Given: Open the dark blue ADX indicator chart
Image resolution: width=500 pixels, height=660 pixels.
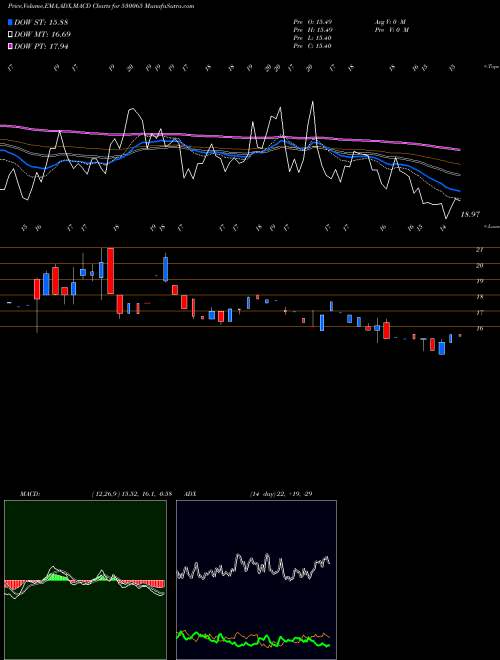Looking at the screenshot, I should pyautogui.click(x=256, y=580).
